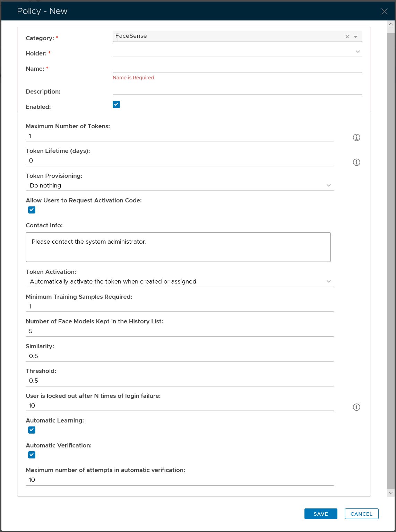Toggle Allow Users to Request Activation Code
Viewport: 396px width, 532px height.
coord(32,210)
